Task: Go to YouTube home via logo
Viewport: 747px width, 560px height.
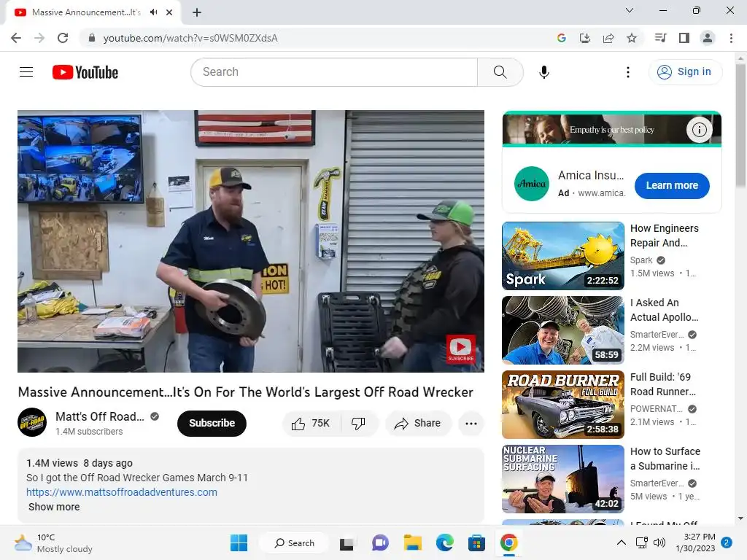Action: coord(85,72)
